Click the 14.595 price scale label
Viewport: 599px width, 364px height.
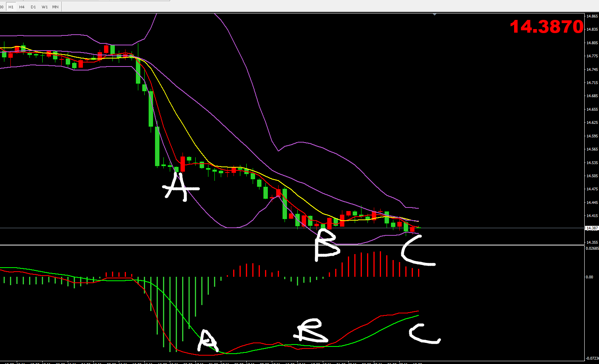(x=592, y=136)
